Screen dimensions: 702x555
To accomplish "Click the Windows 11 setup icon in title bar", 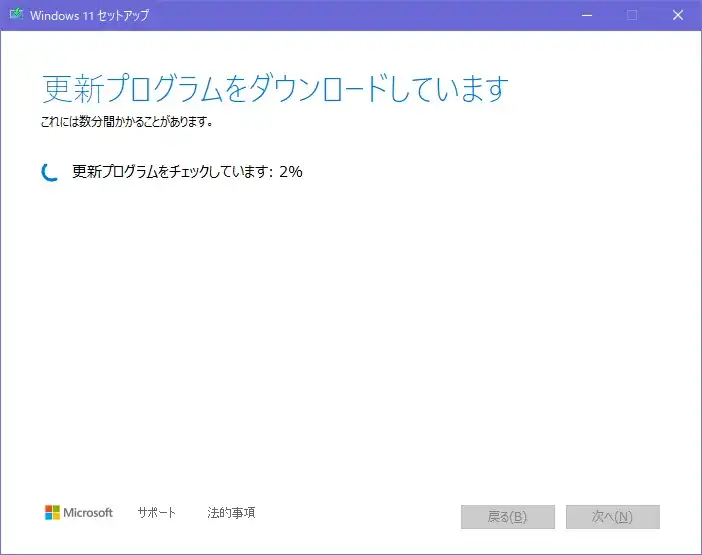I will pyautogui.click(x=16, y=15).
